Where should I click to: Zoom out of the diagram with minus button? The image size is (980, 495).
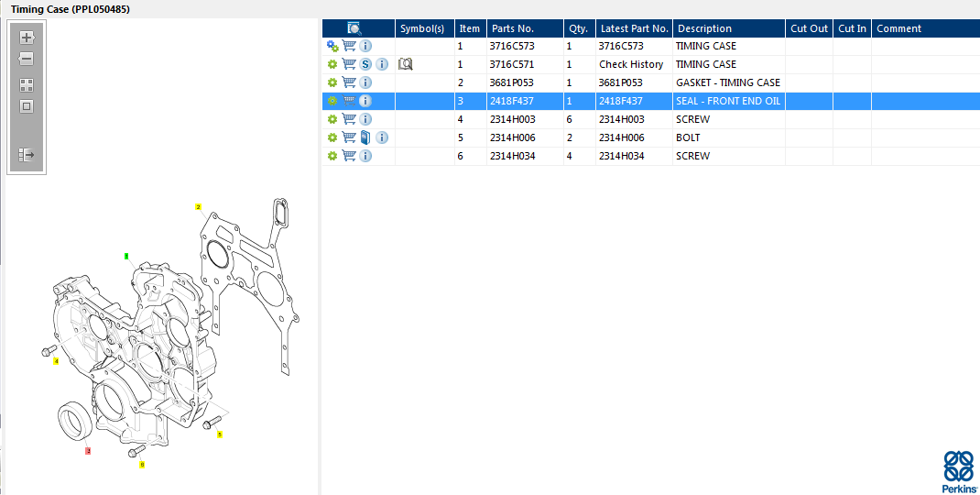click(x=27, y=59)
